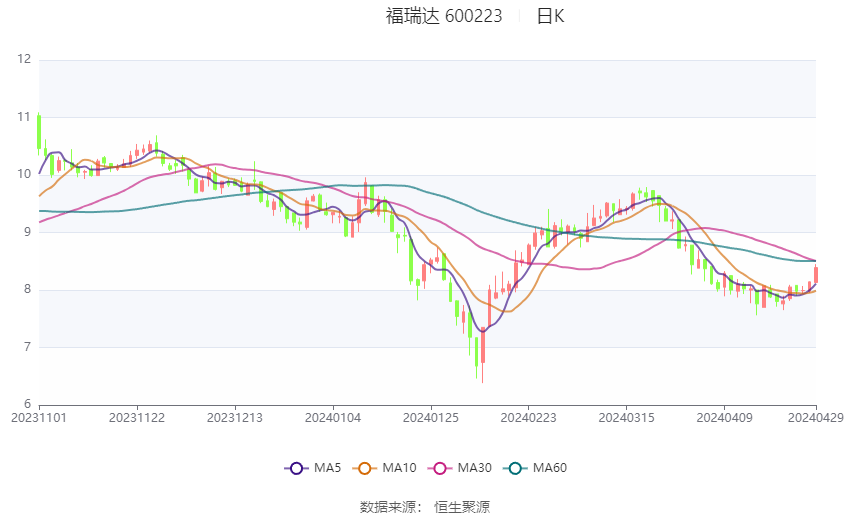850x517 pixels.
Task: Select the 20240409 date label
Action: (723, 416)
